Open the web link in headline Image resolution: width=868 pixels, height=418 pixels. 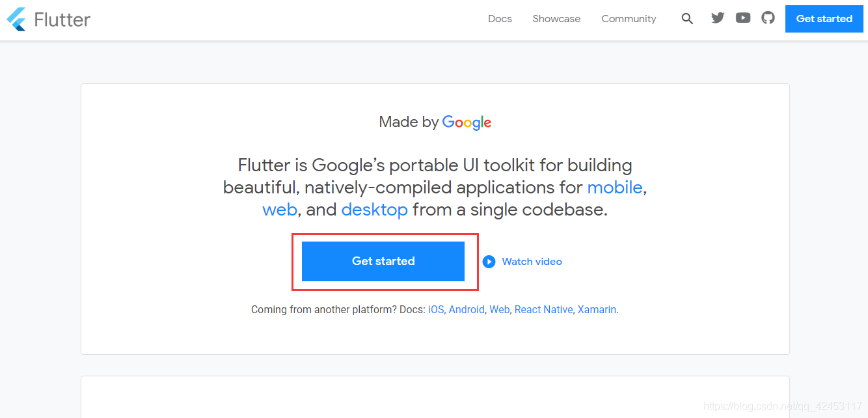[x=280, y=210]
